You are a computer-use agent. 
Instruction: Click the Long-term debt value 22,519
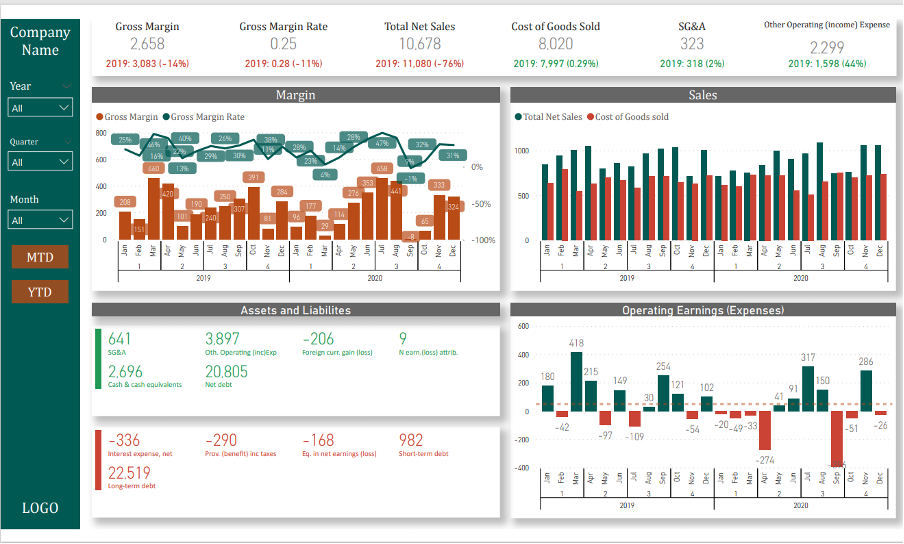tap(129, 473)
